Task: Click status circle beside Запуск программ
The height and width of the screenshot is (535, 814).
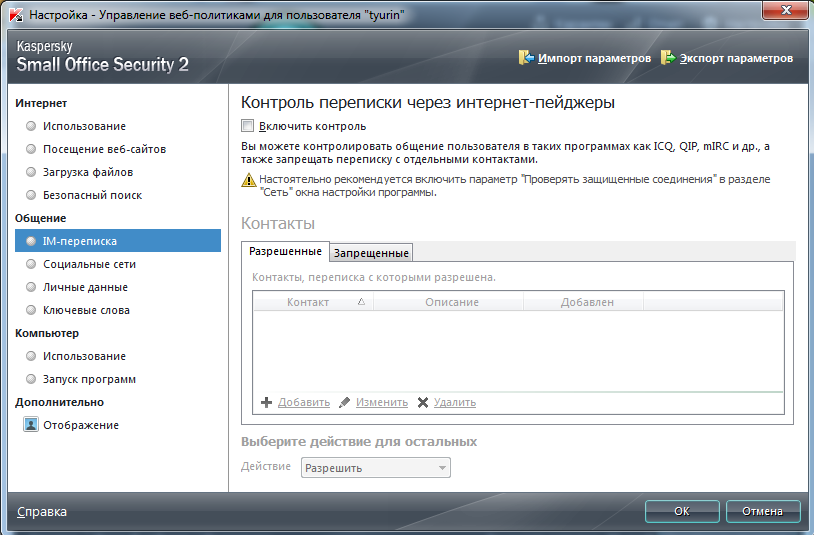Action: (x=31, y=379)
